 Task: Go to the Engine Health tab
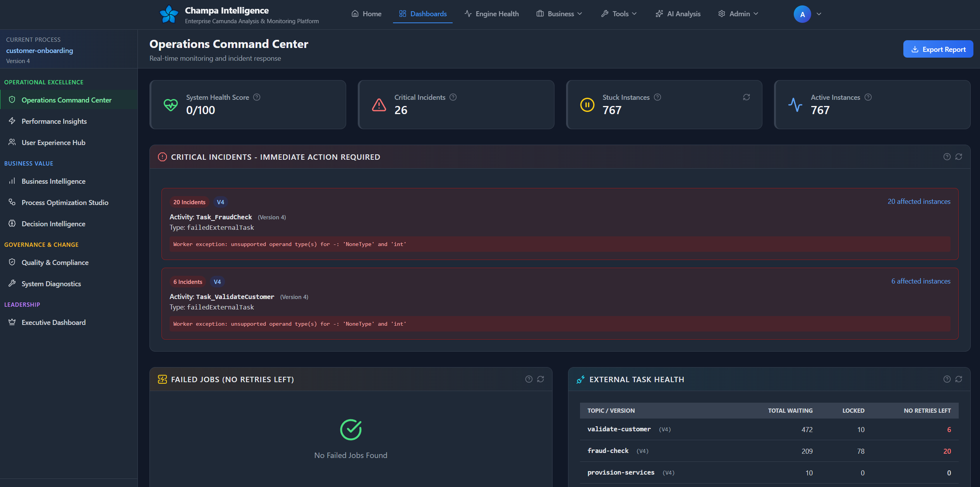pyautogui.click(x=492, y=14)
